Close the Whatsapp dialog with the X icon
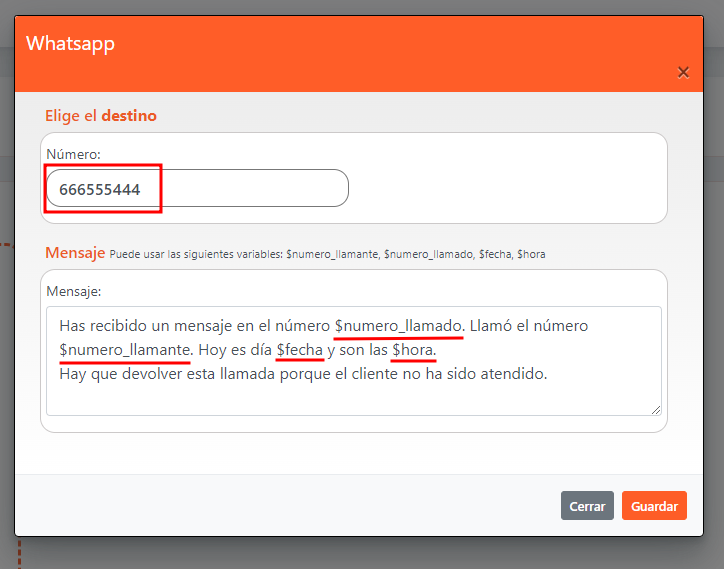Screen dimensions: 724x569 pos(683,73)
